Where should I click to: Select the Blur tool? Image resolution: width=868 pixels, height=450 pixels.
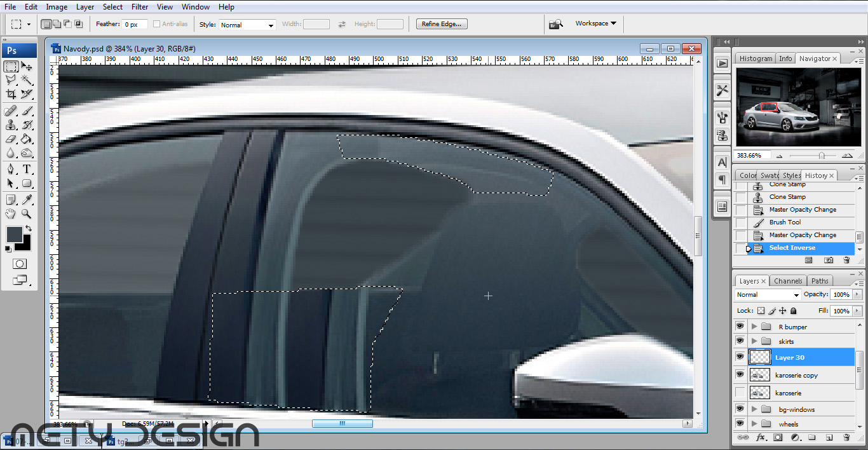(x=11, y=153)
